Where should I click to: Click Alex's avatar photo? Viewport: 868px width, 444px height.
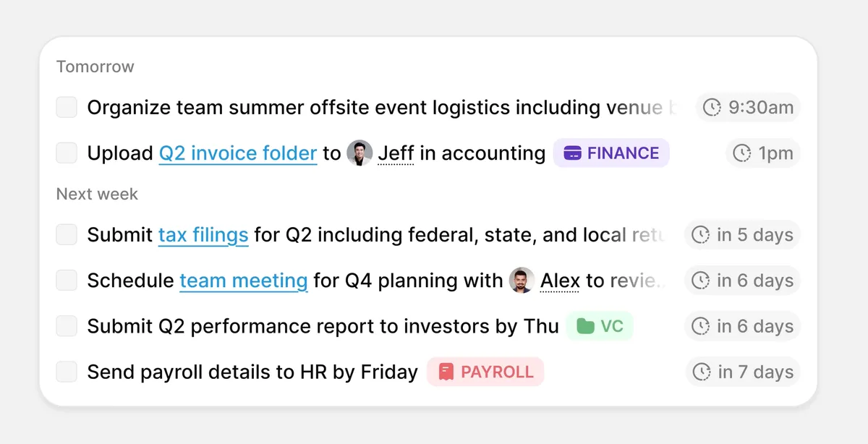click(522, 281)
